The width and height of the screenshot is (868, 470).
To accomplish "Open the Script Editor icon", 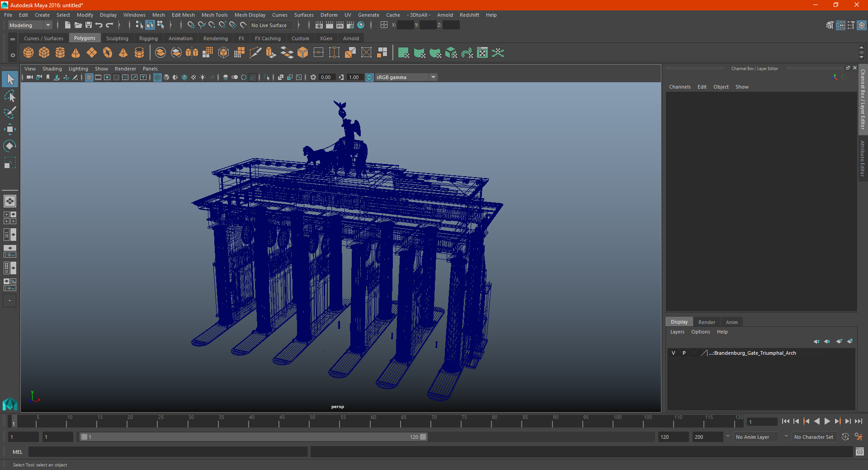I will pyautogui.click(x=860, y=451).
